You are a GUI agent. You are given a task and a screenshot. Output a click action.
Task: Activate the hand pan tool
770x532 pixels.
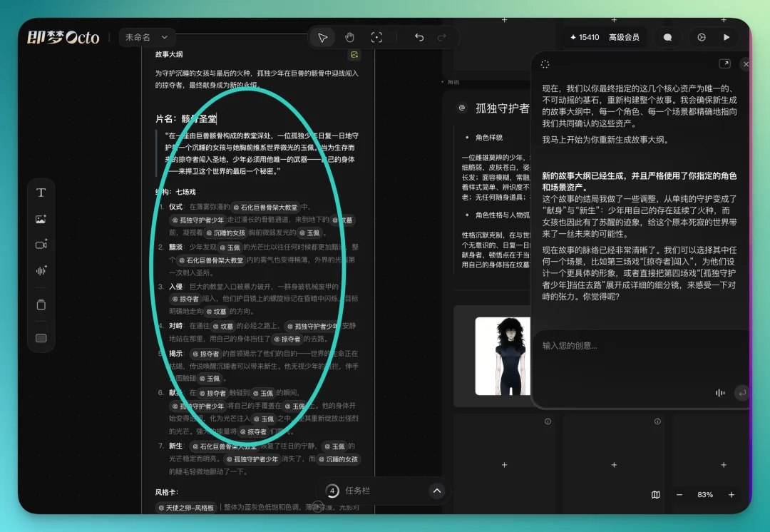349,37
